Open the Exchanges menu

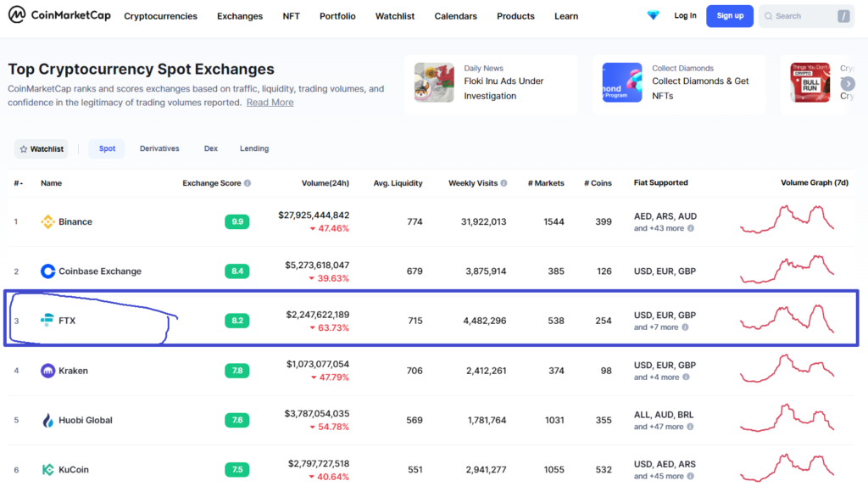click(x=240, y=16)
